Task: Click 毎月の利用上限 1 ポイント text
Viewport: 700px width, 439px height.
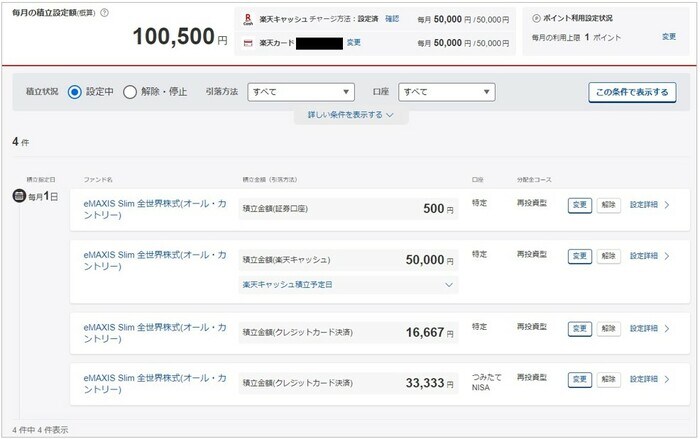Action: [576, 38]
